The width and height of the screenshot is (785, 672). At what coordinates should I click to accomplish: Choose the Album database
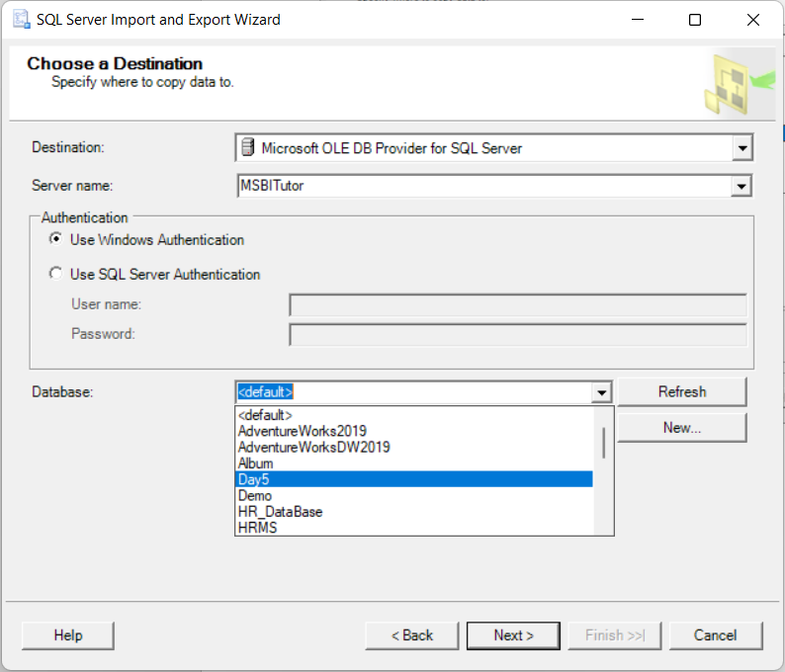414,463
